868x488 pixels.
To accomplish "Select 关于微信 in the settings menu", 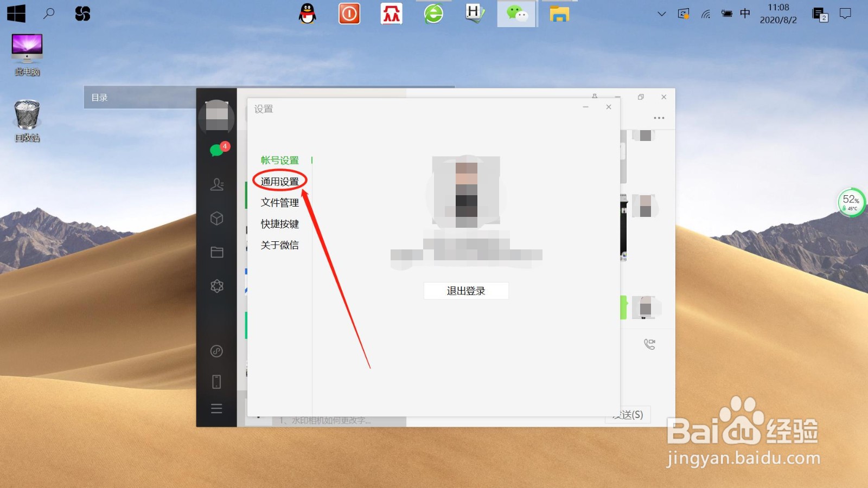I will pyautogui.click(x=279, y=245).
